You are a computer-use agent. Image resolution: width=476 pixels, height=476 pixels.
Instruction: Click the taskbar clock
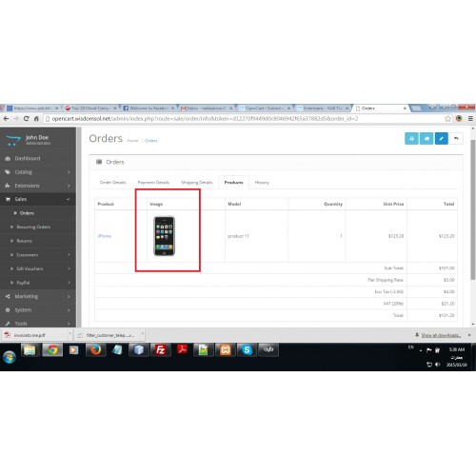tap(457, 357)
